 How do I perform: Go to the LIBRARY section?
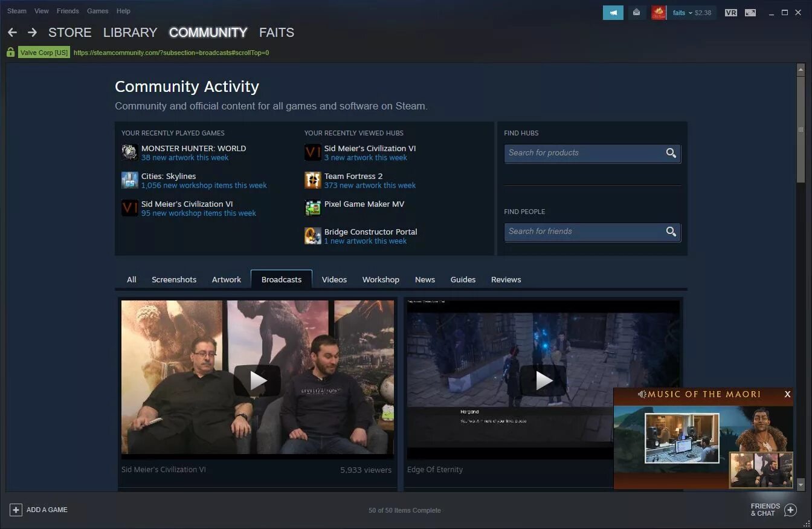click(130, 33)
